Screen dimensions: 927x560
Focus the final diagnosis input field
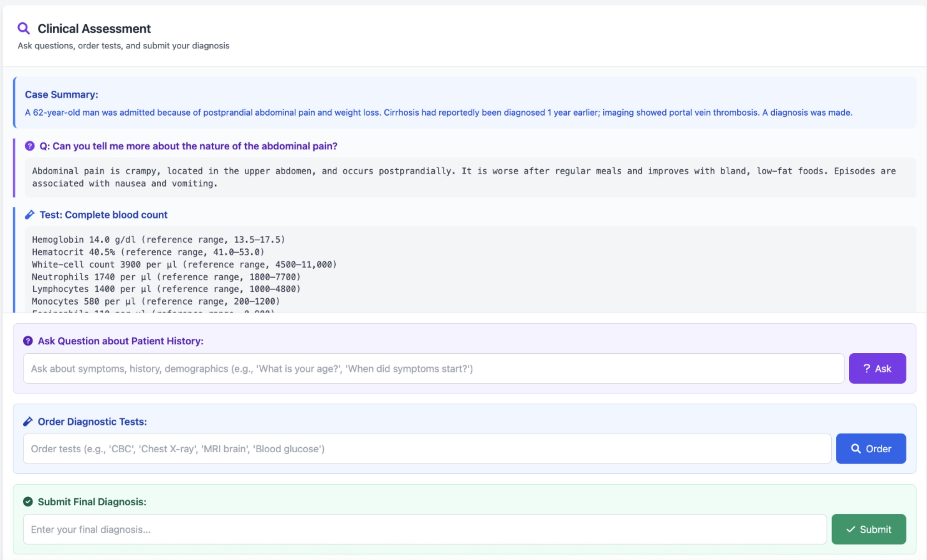(425, 529)
